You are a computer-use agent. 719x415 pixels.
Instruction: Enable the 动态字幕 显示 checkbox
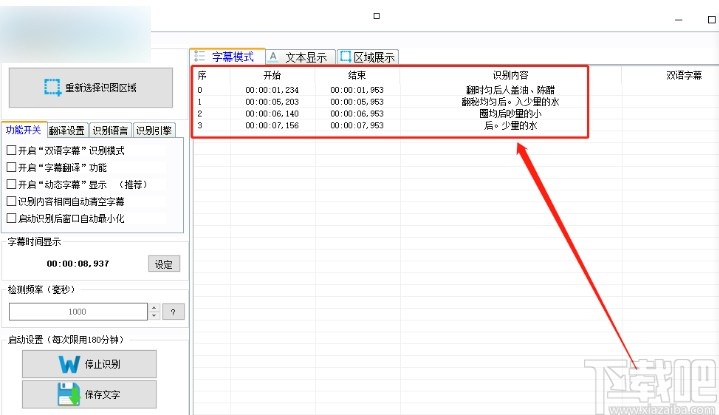click(11, 184)
